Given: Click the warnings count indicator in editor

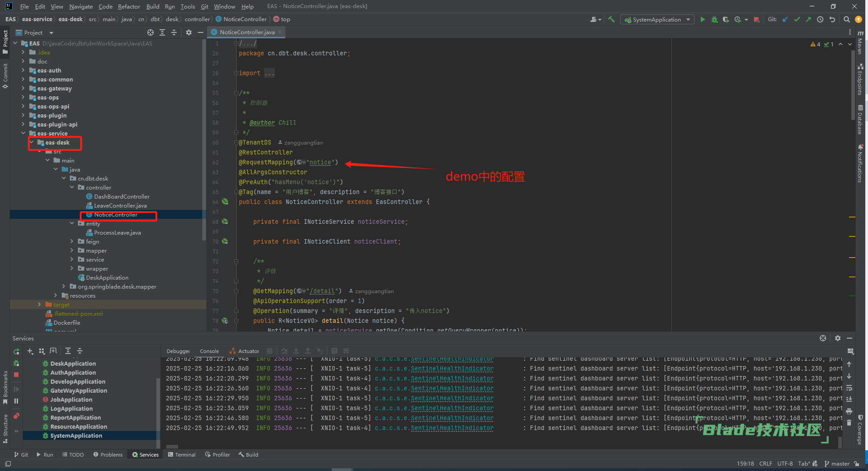Looking at the screenshot, I should 815,44.
